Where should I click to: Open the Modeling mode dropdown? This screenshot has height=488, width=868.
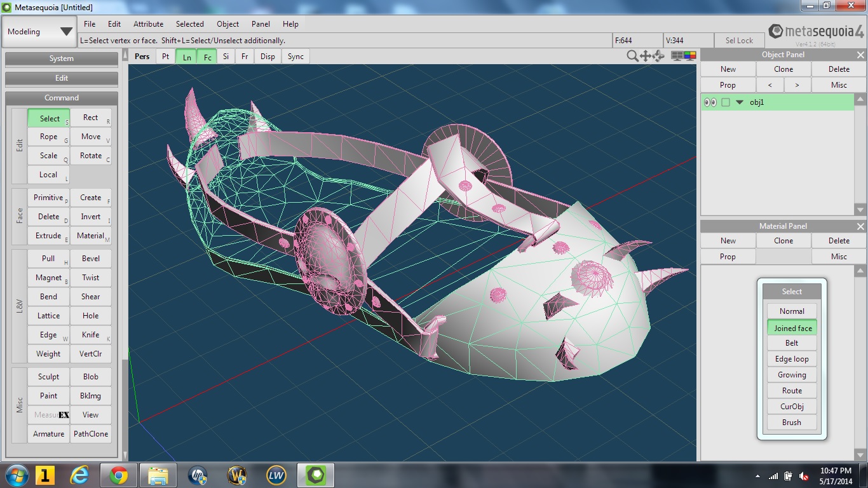point(40,32)
